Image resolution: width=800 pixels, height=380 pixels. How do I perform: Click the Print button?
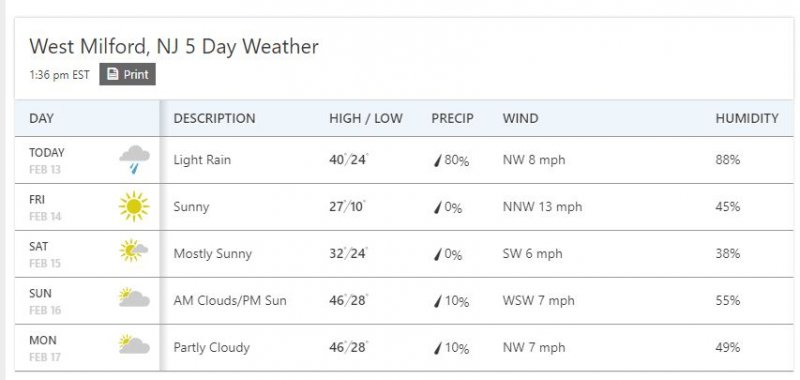pyautogui.click(x=127, y=74)
